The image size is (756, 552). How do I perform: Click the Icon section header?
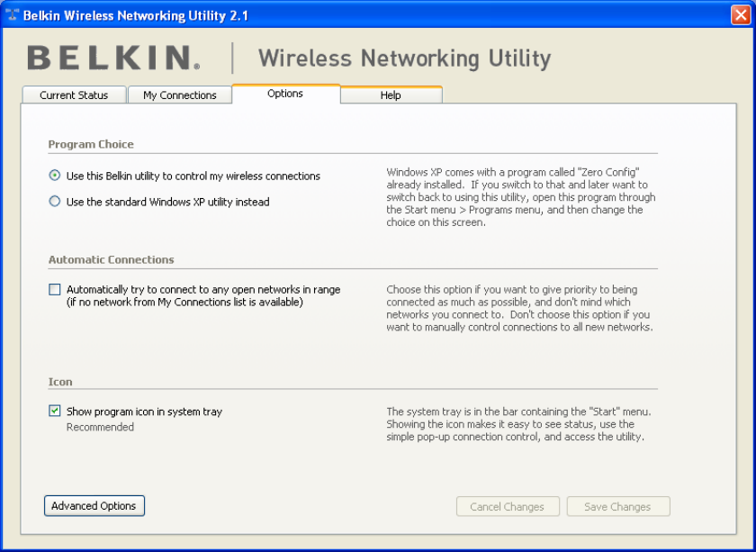[60, 382]
